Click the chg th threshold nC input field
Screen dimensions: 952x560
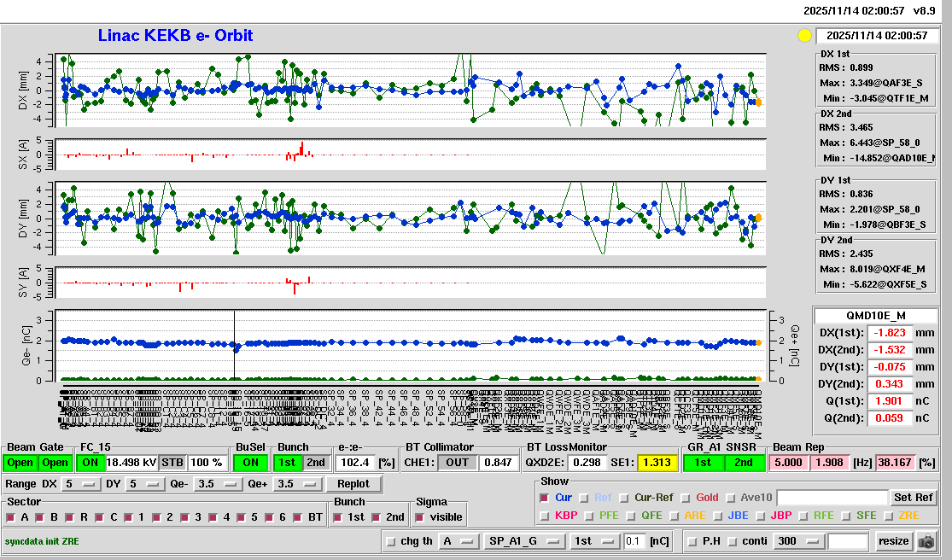coord(633,541)
